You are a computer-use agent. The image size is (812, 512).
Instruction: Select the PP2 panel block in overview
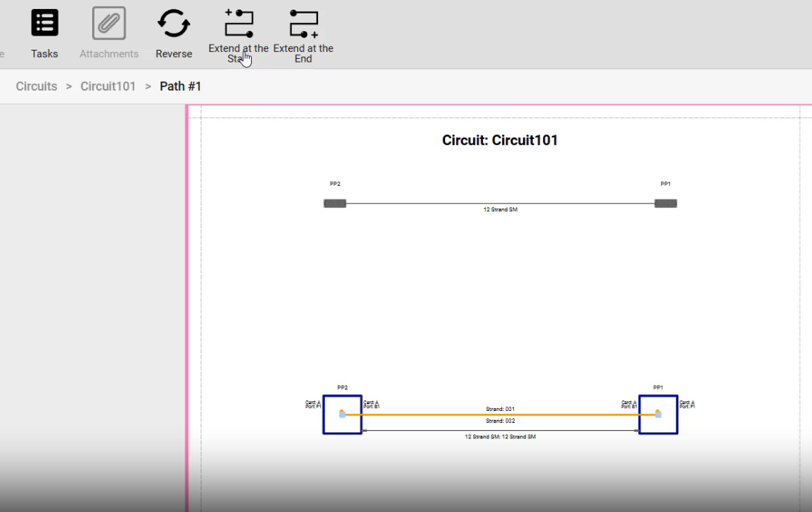point(335,204)
